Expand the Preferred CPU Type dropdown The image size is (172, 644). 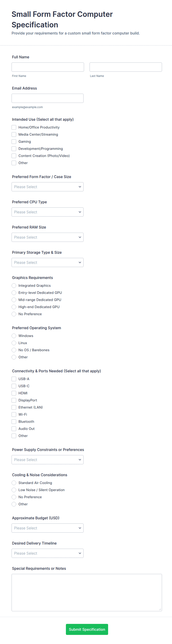click(x=48, y=212)
